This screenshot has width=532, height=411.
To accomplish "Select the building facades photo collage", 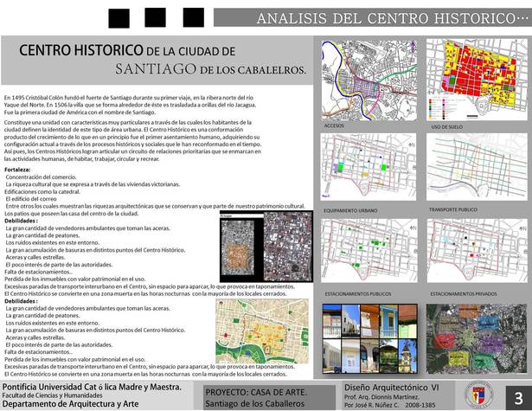I will coord(369,338).
